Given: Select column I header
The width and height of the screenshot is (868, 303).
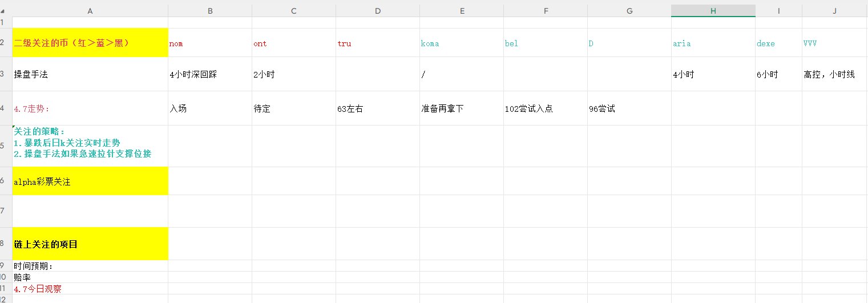Looking at the screenshot, I should point(778,11).
